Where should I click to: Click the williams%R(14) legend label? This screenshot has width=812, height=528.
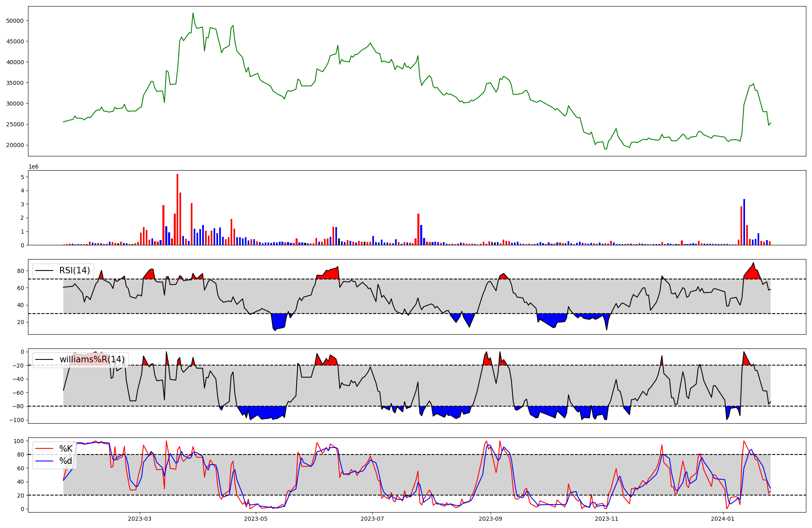[x=92, y=359]
